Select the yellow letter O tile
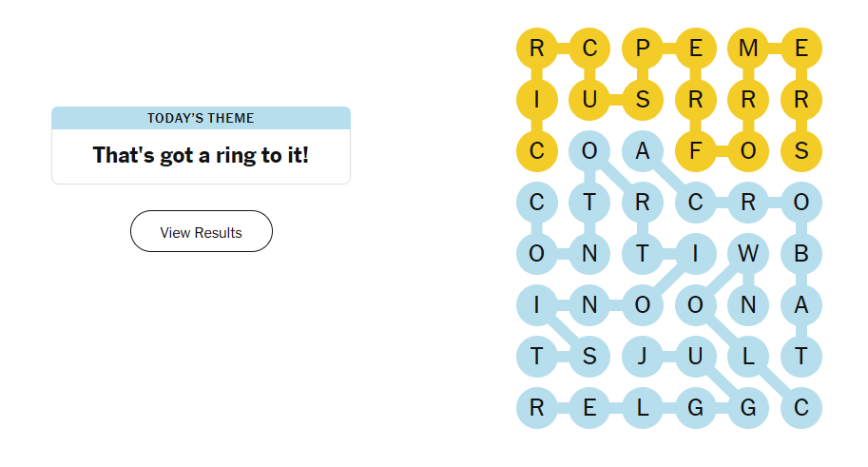 pyautogui.click(x=748, y=151)
